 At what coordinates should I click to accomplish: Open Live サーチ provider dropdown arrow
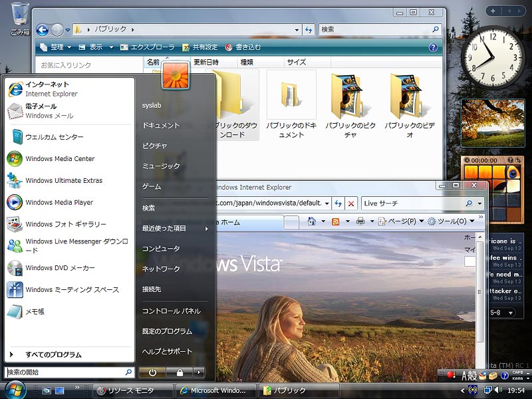[x=479, y=203]
